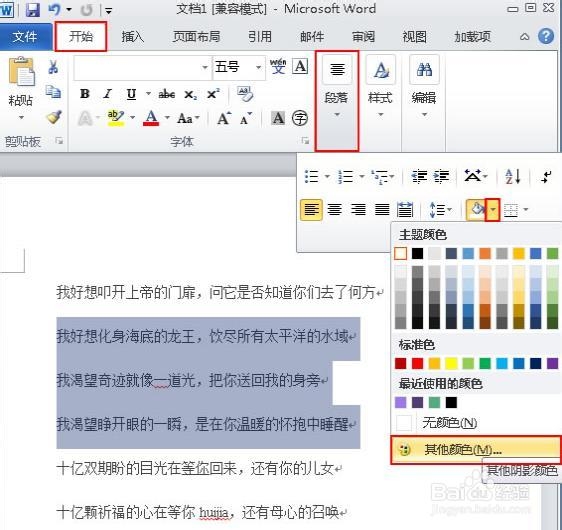Screen dimensions: 562x530
Task: Click the line spacing icon
Action: pyautogui.click(x=437, y=210)
